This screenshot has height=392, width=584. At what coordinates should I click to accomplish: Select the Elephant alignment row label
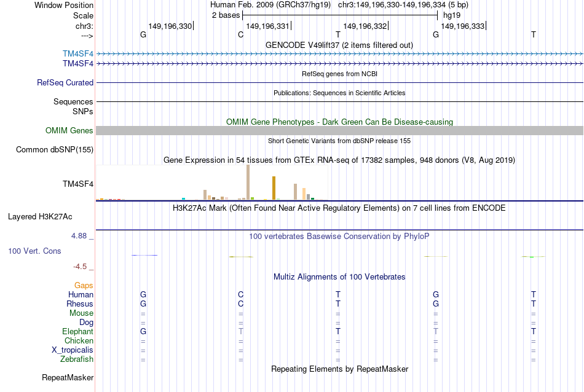77,331
